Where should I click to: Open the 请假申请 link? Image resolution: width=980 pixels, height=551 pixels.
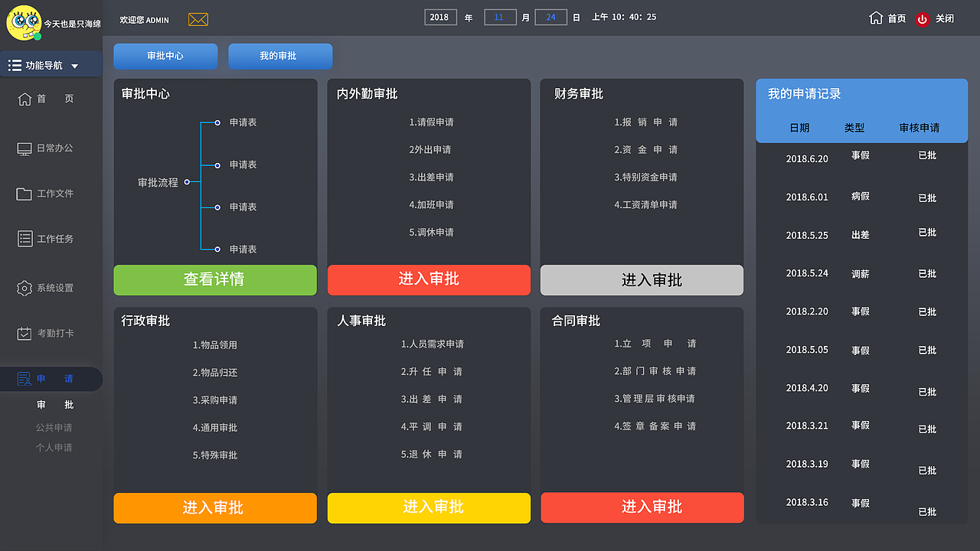tap(431, 122)
